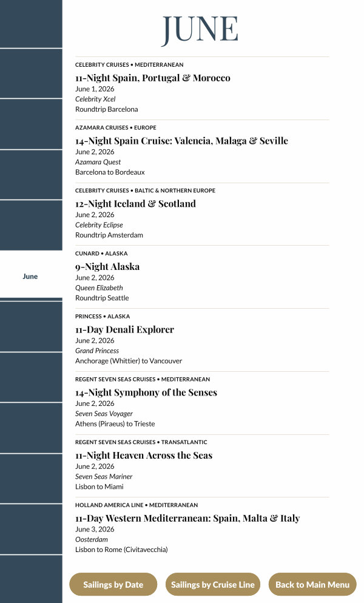The height and width of the screenshot is (603, 364).
Task: Go Back to Main Menu
Action: [x=312, y=585]
